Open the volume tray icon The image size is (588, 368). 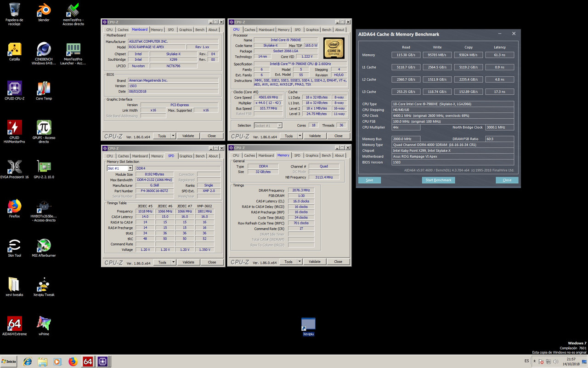[x=556, y=362]
